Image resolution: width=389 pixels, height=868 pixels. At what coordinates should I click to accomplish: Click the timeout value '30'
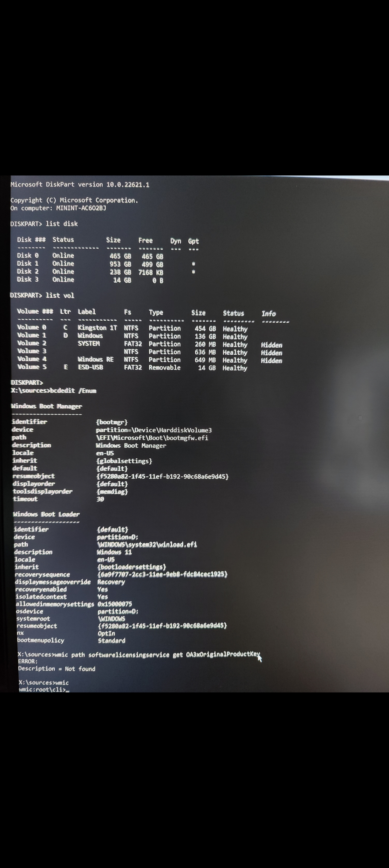pos(100,499)
